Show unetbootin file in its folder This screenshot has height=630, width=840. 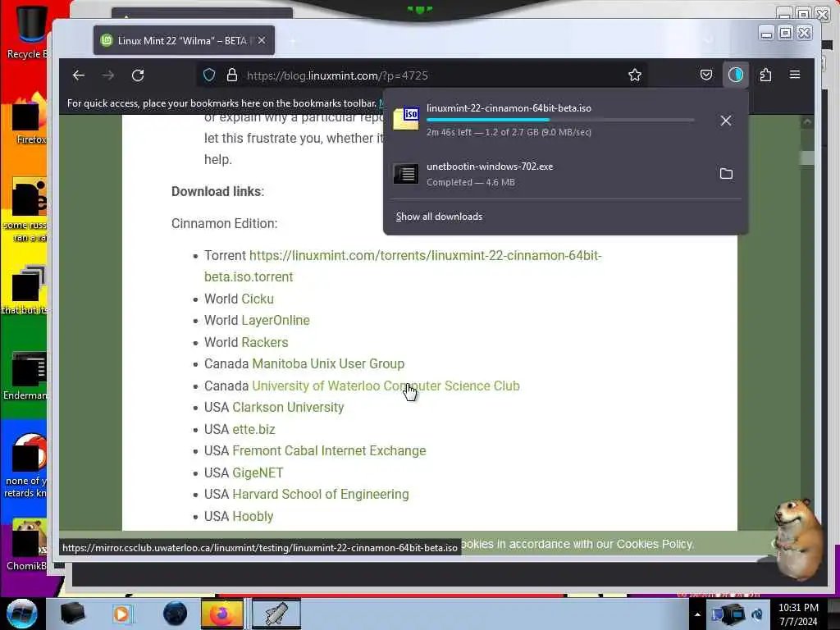coord(726,174)
